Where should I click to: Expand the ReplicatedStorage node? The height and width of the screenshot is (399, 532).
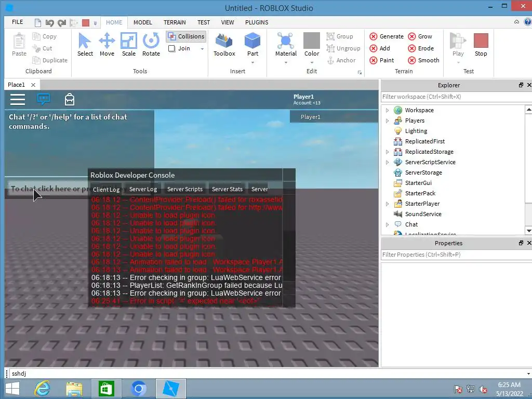387,152
